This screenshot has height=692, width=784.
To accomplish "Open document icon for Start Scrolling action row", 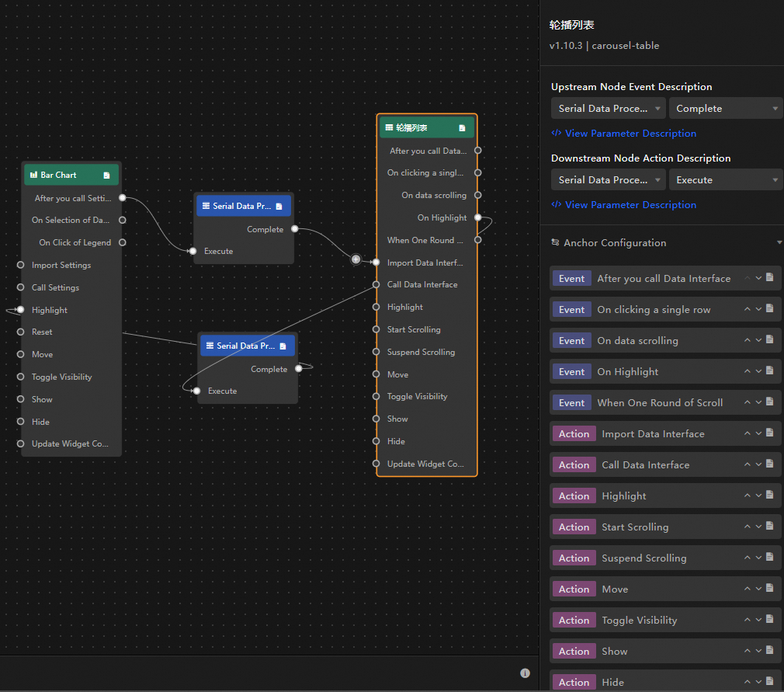I will [x=770, y=526].
